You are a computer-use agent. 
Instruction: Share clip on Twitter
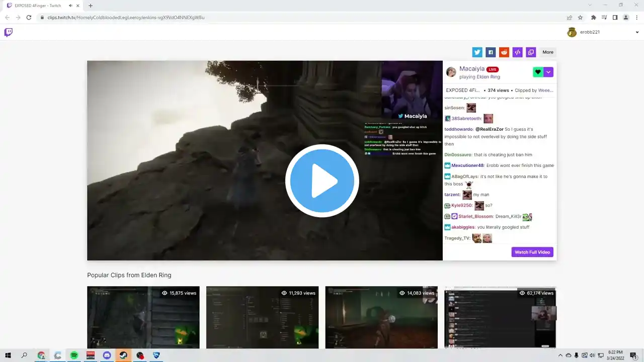[477, 52]
